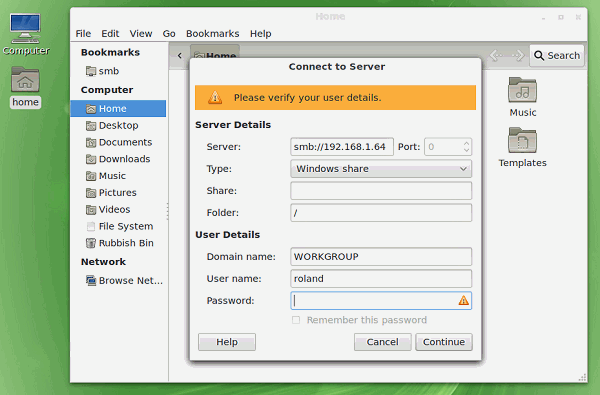Open the Go menu
The image size is (600, 395).
169,34
